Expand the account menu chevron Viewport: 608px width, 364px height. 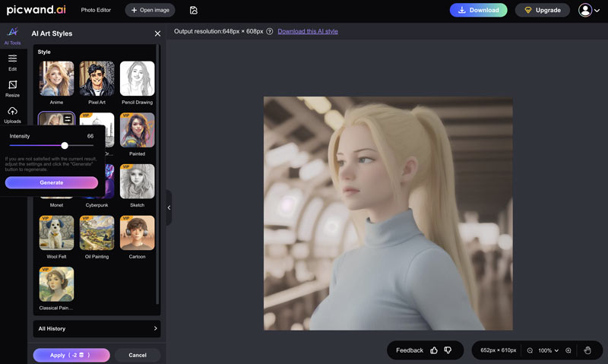(x=597, y=11)
